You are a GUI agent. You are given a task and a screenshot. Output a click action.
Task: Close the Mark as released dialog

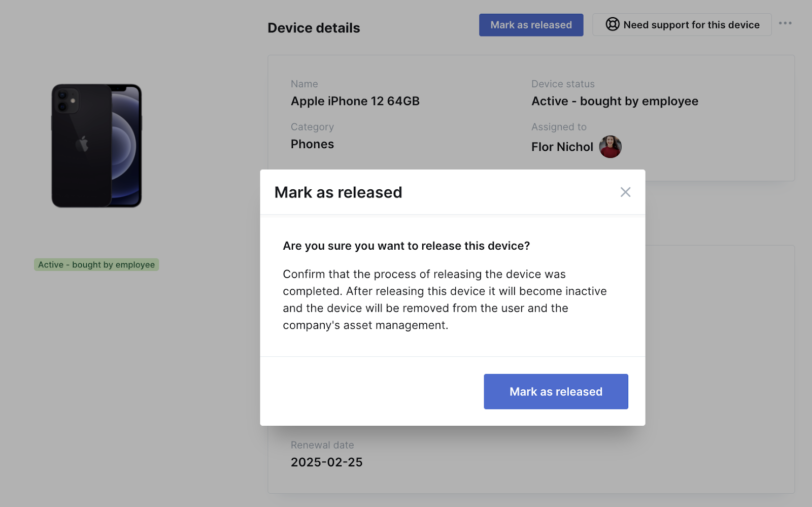(x=625, y=192)
